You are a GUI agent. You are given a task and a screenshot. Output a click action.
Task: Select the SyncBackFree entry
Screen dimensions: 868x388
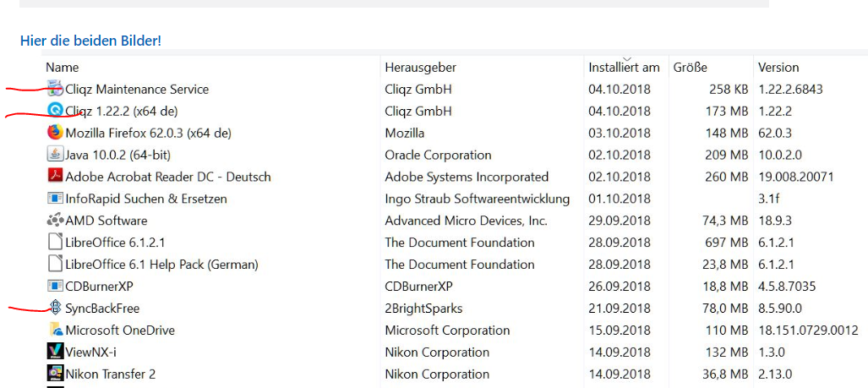click(102, 309)
